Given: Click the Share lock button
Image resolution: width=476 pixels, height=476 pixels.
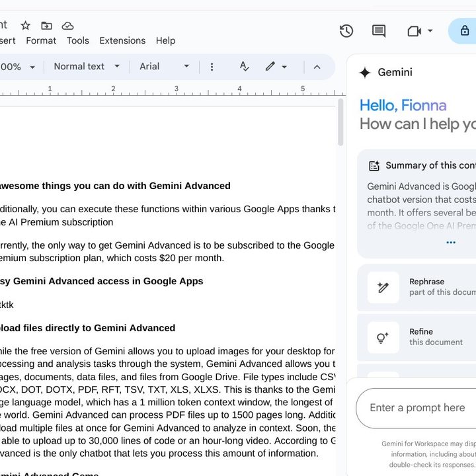Looking at the screenshot, I should click(x=463, y=30).
